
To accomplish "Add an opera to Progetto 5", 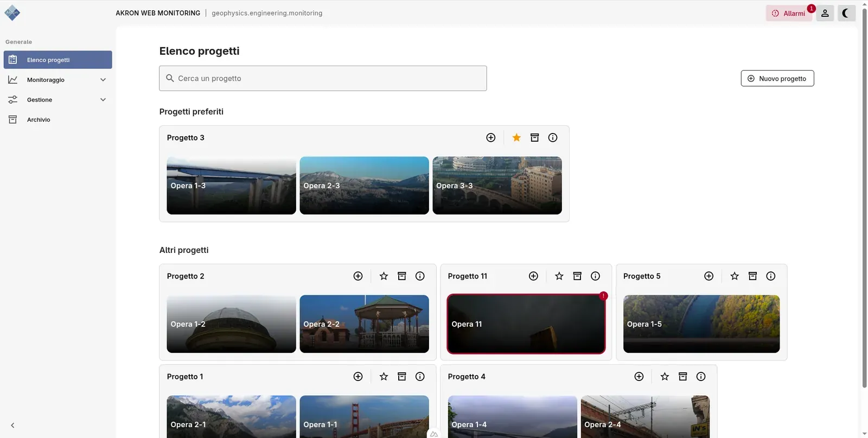I will pyautogui.click(x=709, y=276).
